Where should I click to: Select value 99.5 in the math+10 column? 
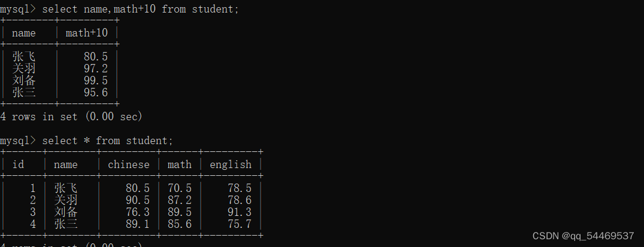click(x=96, y=81)
